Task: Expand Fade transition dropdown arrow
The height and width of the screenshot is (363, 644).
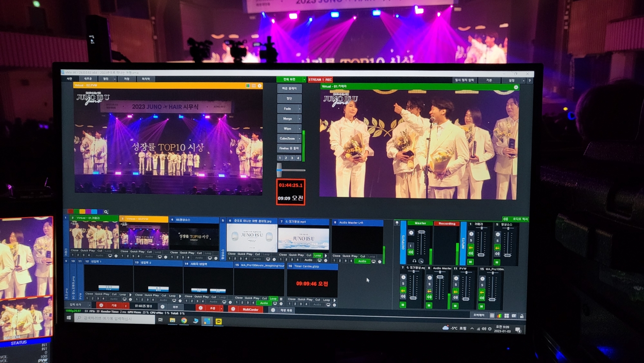Action: point(300,109)
